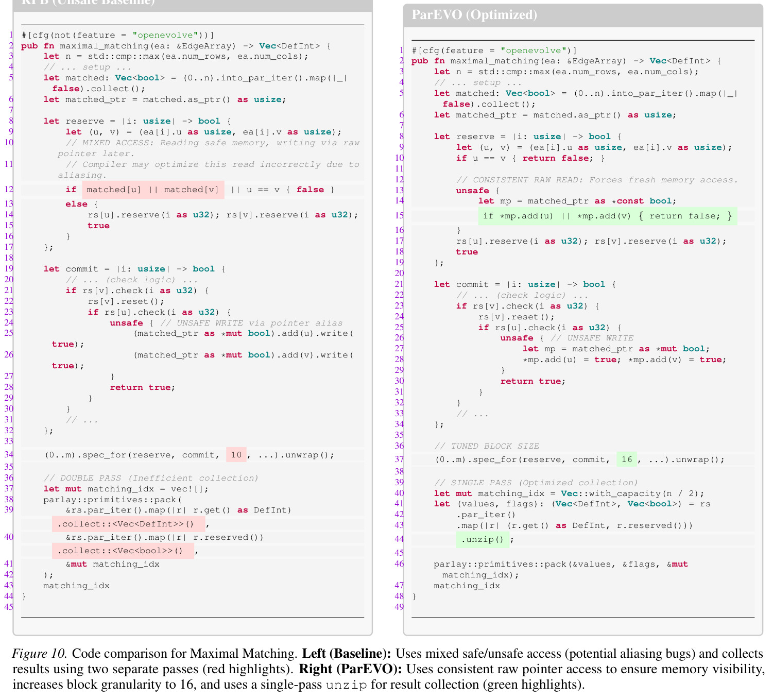Select the '// CONSISTENT RAW READ' comment line
773x700 pixels.
(x=597, y=180)
